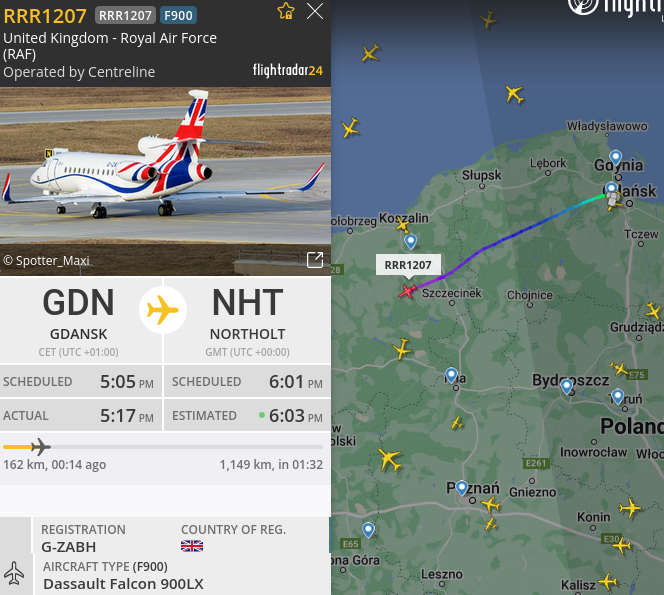Screen dimensions: 664x595
Task: Click the F900 aircraft type badge
Action: pos(178,16)
